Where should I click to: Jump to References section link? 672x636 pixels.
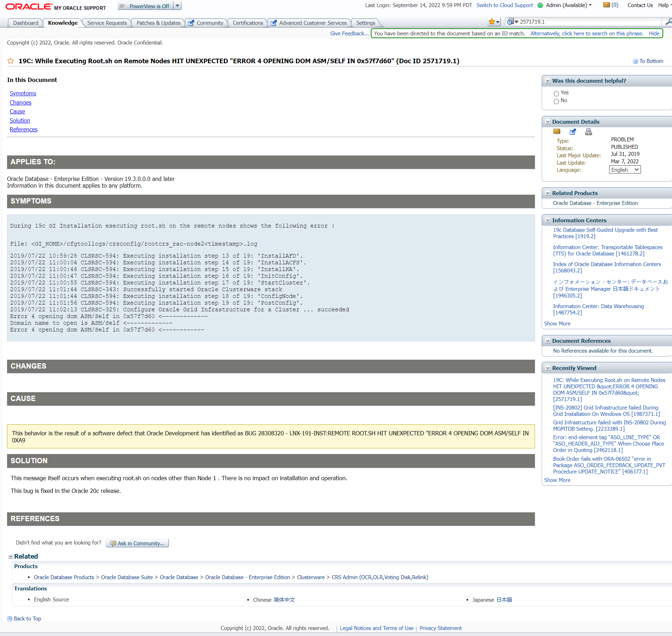(x=24, y=129)
